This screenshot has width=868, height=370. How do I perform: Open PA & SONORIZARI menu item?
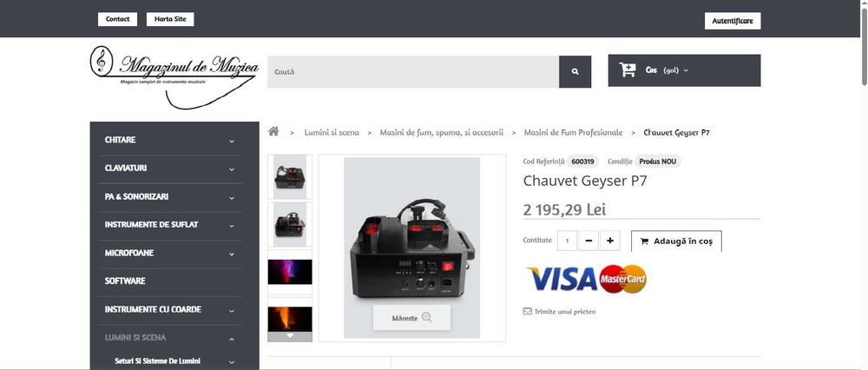pos(137,196)
